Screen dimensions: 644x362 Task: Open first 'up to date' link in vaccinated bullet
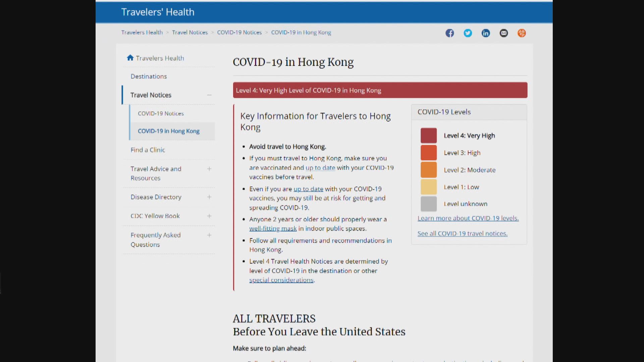point(320,168)
